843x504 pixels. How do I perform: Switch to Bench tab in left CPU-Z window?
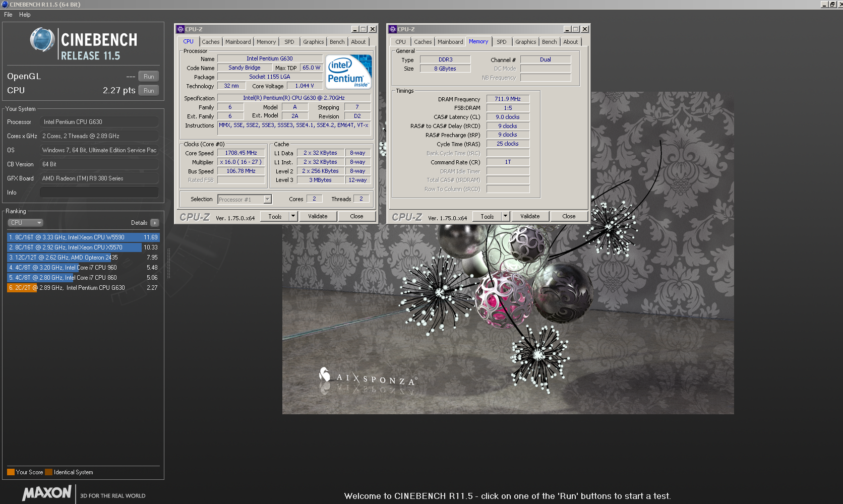coord(337,42)
